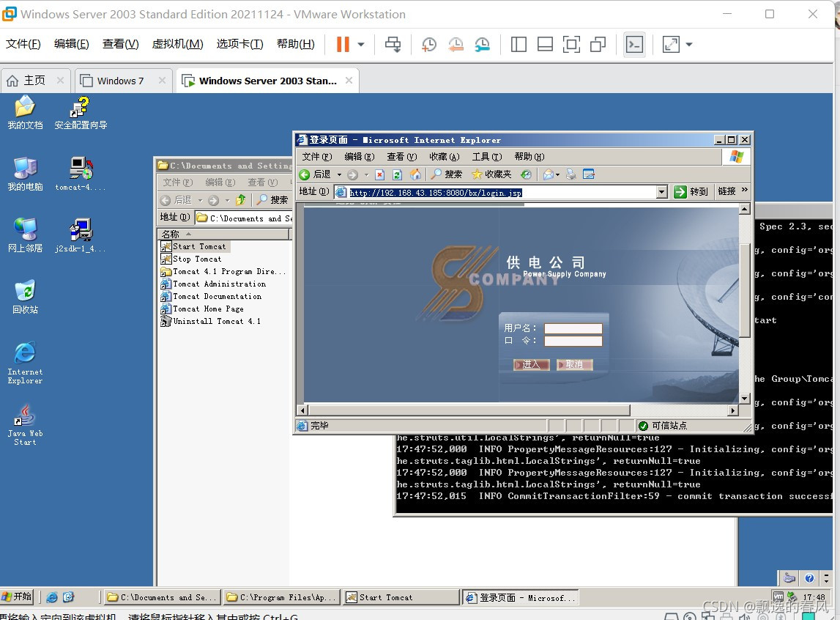
Task: Click the 名称 column header in Explorer window
Action: click(x=223, y=235)
